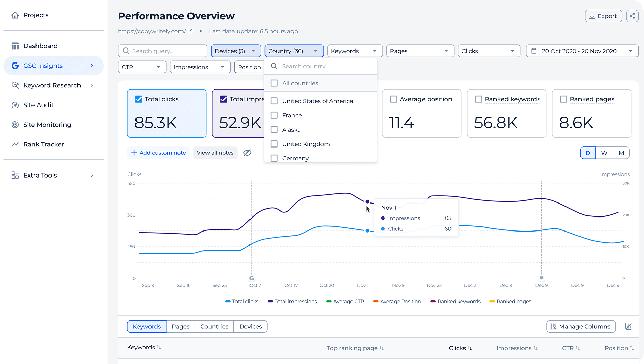Sort by Clicks column arrow
Viewport: 644px width, 364px height.
tap(470, 348)
